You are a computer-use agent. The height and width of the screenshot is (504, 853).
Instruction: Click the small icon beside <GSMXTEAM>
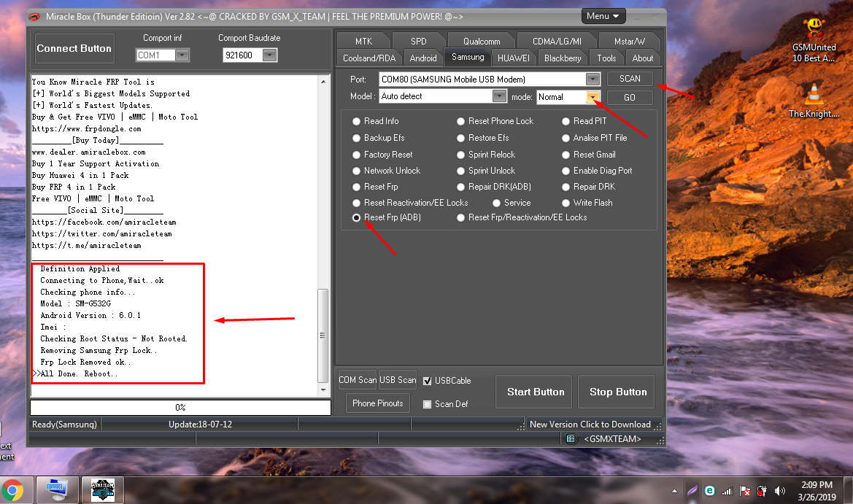(571, 439)
